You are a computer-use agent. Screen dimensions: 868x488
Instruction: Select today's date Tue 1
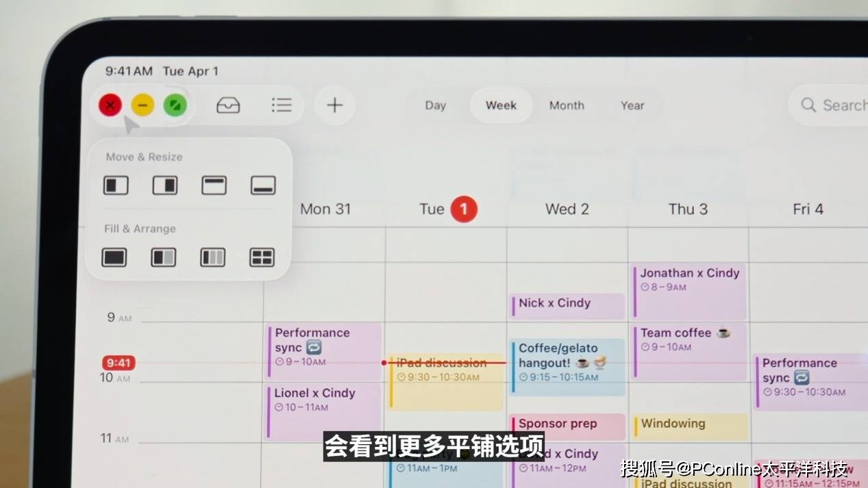(x=448, y=209)
